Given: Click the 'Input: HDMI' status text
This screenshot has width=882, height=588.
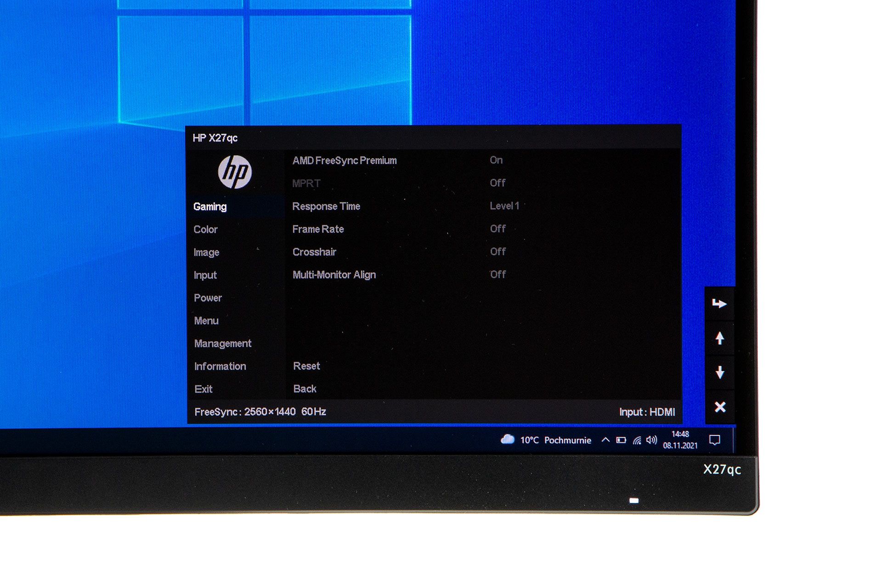Looking at the screenshot, I should tap(647, 412).
